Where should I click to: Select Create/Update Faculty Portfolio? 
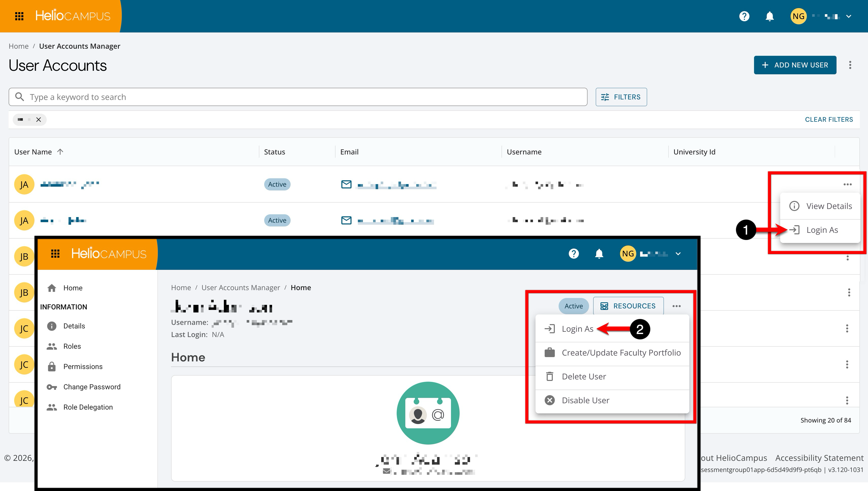(612, 353)
